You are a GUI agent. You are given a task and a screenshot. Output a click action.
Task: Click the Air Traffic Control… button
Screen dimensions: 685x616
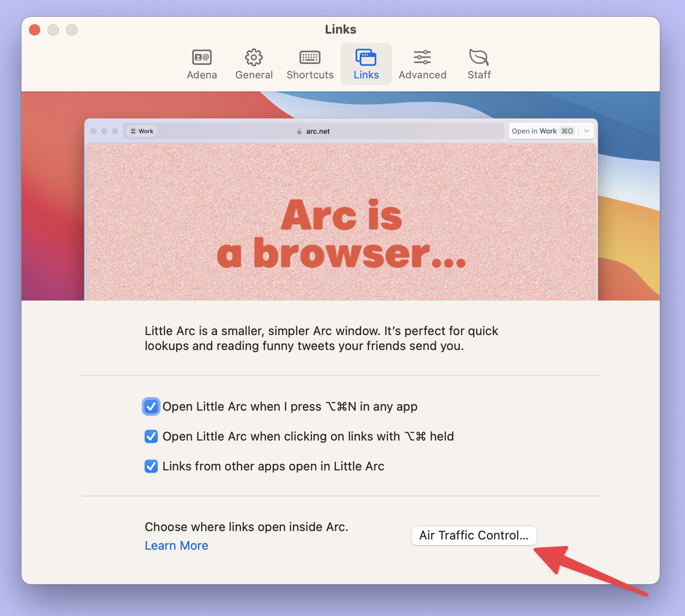tap(474, 535)
